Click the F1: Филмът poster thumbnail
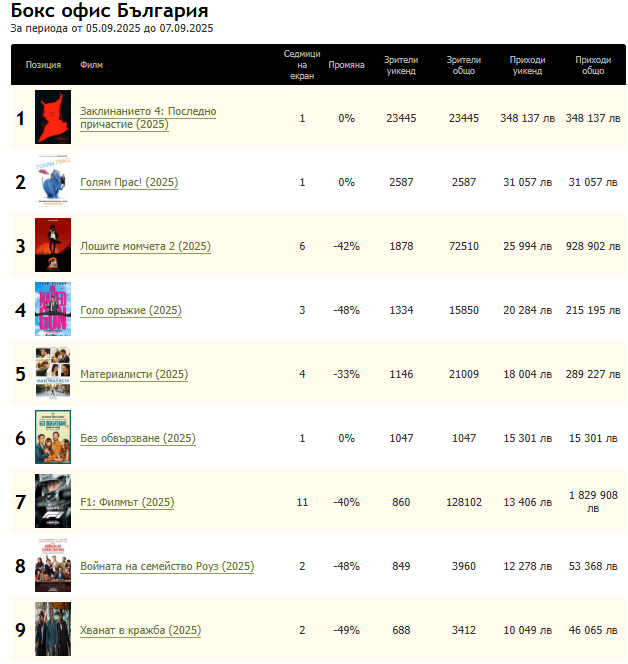Viewport: 628px width, 664px height. click(53, 502)
